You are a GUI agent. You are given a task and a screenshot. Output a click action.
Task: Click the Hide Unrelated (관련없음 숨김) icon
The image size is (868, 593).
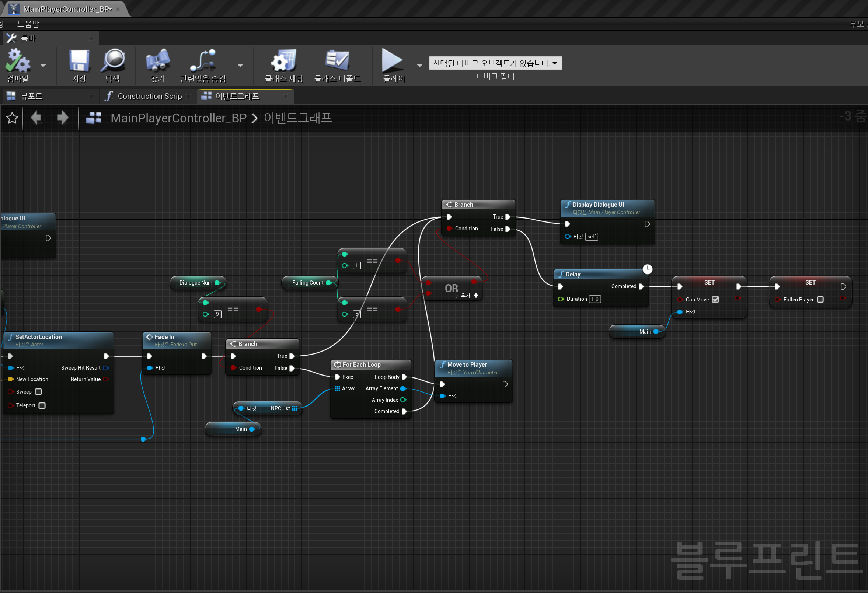click(x=203, y=61)
